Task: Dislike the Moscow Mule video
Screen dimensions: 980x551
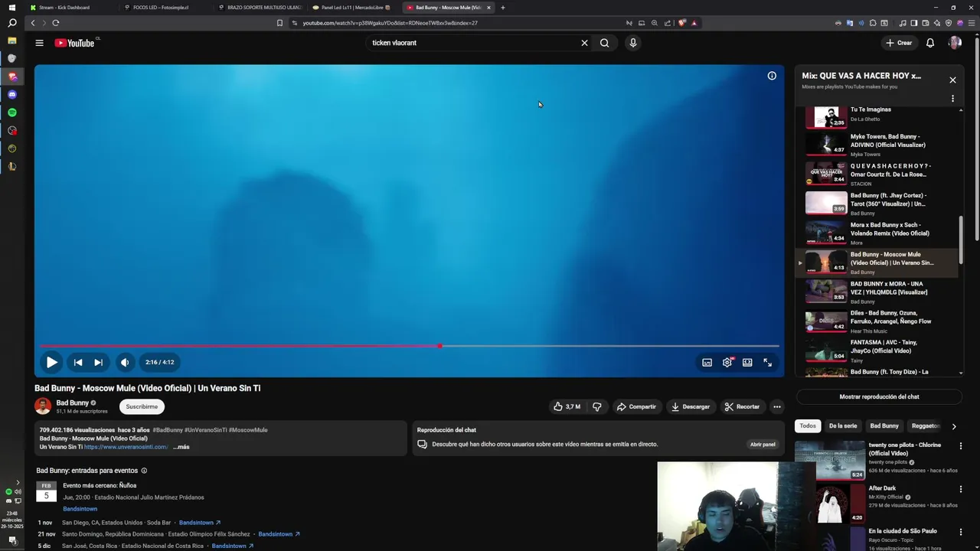Action: [597, 406]
